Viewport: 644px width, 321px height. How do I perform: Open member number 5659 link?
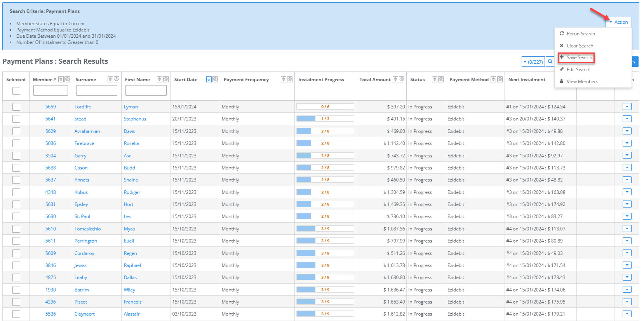tap(50, 107)
